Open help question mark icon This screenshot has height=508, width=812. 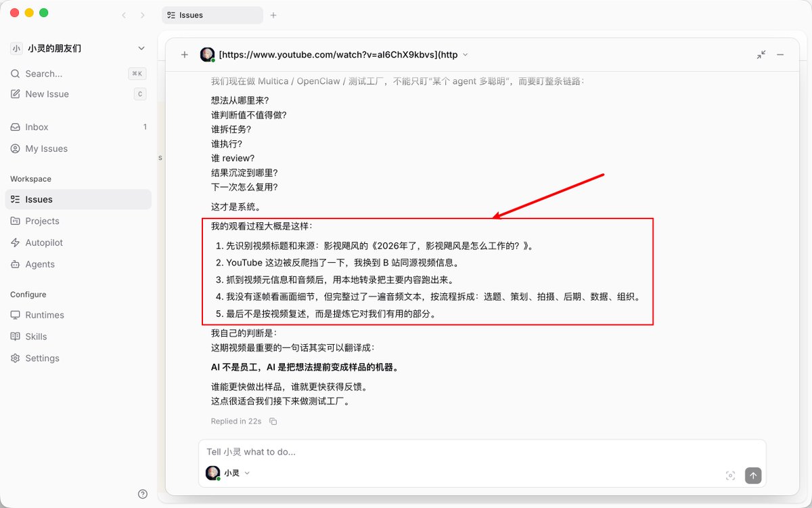(143, 494)
